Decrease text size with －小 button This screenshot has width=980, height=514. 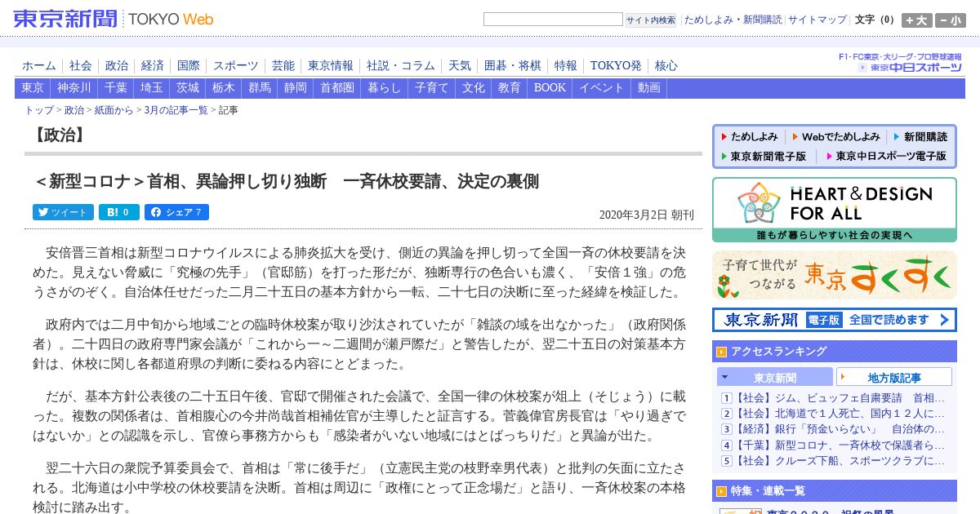tap(951, 20)
